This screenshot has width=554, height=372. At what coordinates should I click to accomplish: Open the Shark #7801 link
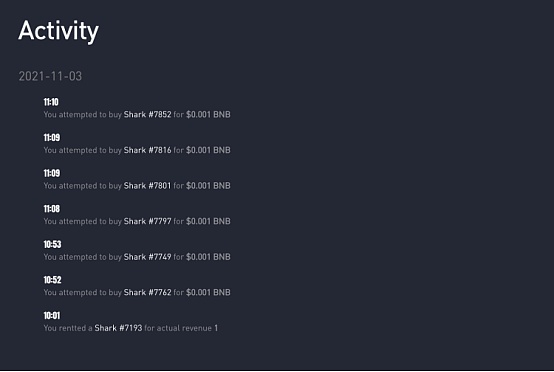pyautogui.click(x=147, y=186)
